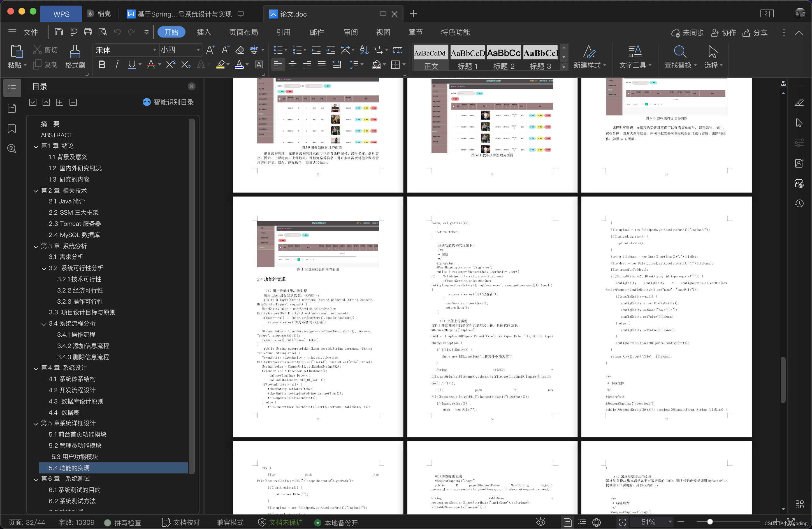This screenshot has height=529, width=812.
Task: Toggle 拼写检查 spell check
Action: 123,523
